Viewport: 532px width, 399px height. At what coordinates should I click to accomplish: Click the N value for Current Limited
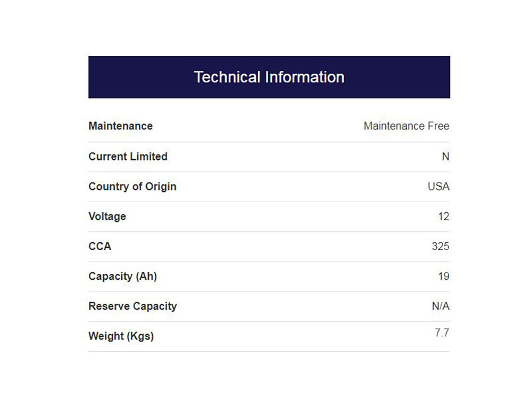[445, 156]
